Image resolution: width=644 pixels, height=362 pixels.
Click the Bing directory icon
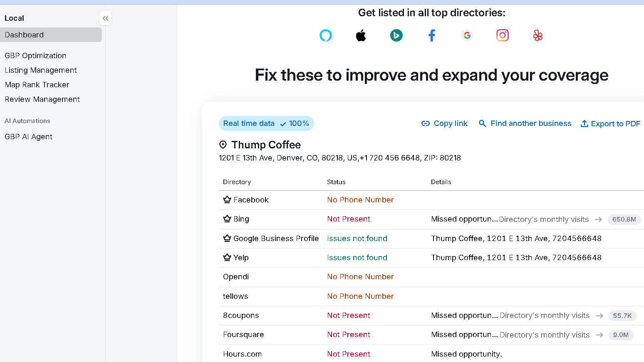pos(396,36)
